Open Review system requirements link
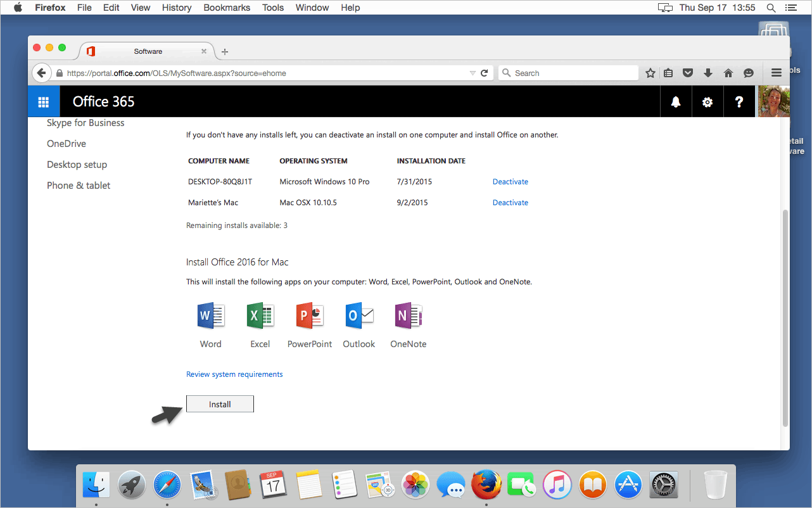 click(x=234, y=374)
